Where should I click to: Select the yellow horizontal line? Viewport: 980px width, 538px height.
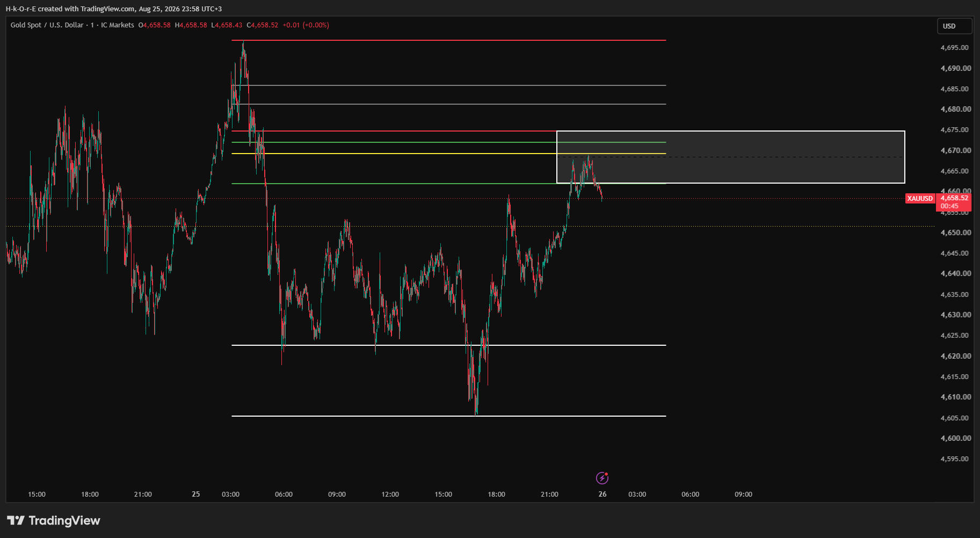(448, 154)
